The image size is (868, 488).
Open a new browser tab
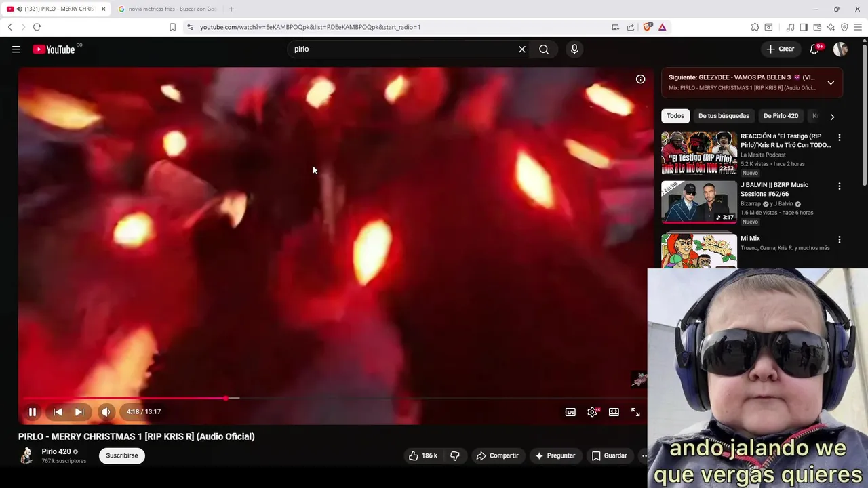(x=231, y=9)
